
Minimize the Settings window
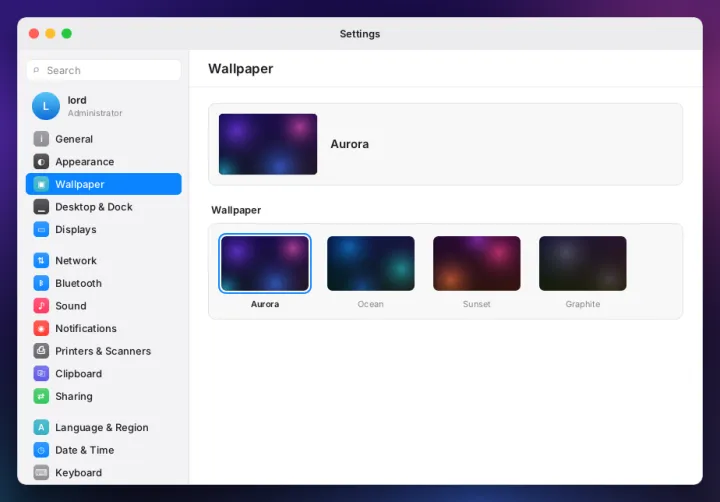[50, 34]
